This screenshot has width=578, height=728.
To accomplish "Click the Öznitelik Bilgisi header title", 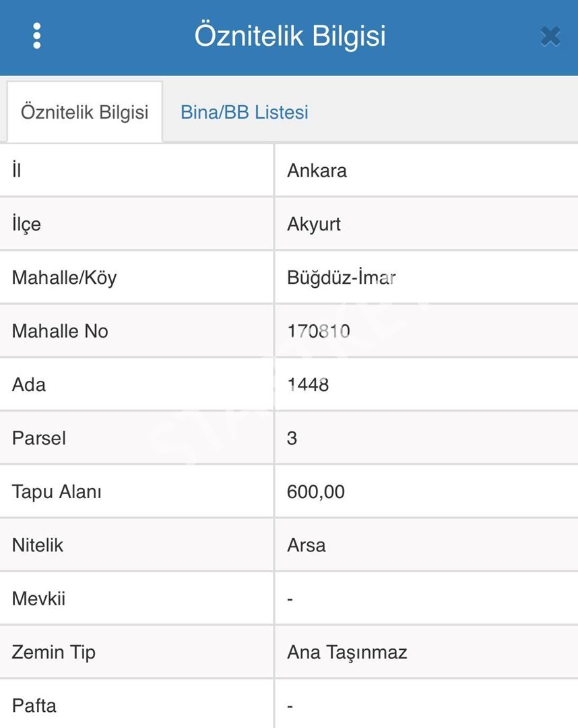I will point(290,35).
